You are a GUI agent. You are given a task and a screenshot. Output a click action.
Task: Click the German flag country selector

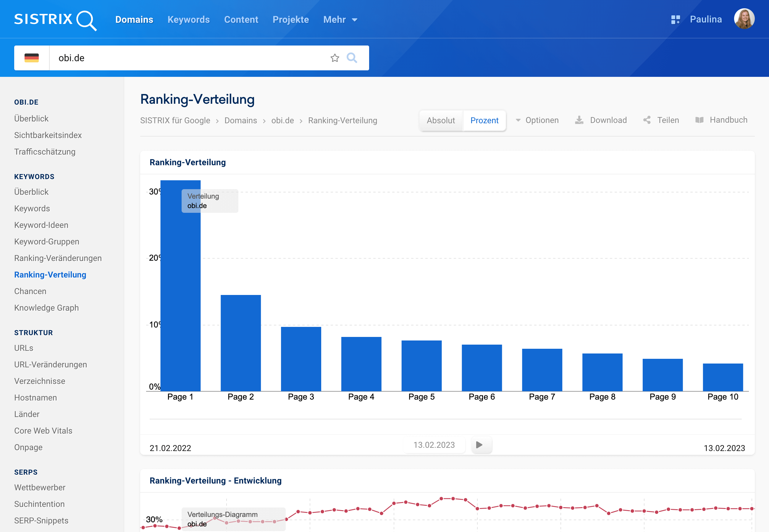coord(32,58)
